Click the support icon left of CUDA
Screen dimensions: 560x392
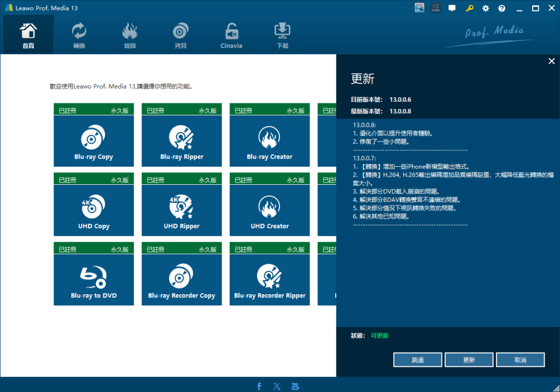click(x=419, y=8)
